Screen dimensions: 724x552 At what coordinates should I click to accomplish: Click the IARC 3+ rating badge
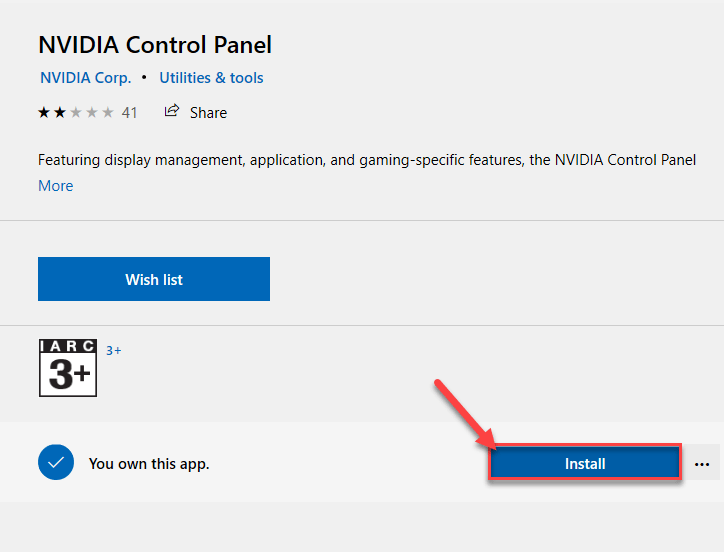(x=68, y=368)
